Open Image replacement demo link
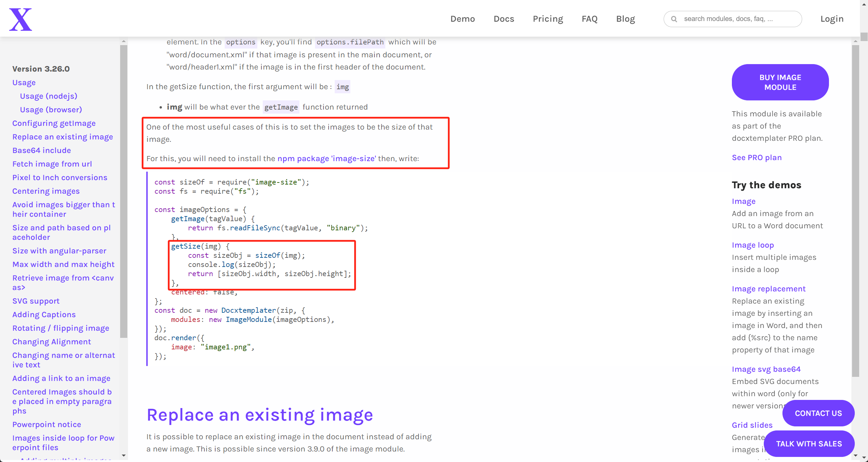 click(769, 289)
